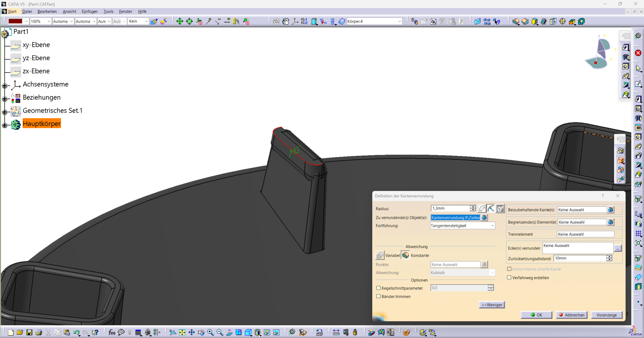Click the Isometric View cube icon

(248, 332)
